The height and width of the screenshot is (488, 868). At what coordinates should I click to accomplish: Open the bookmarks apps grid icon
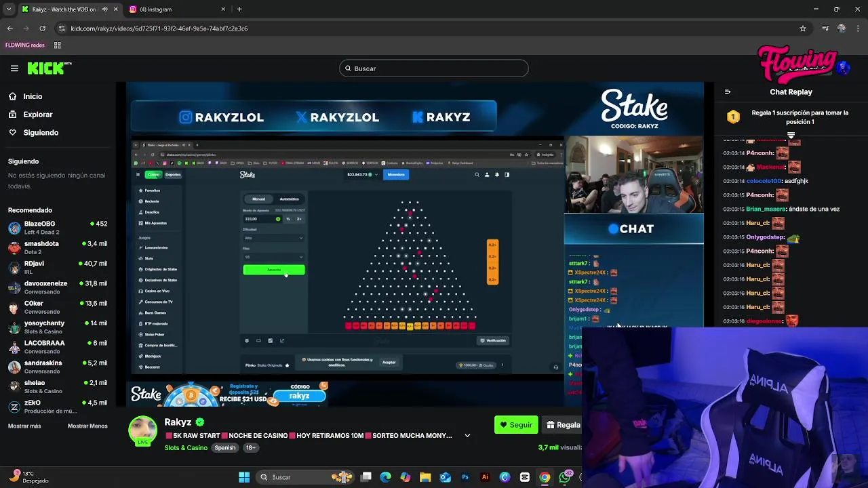click(x=58, y=45)
